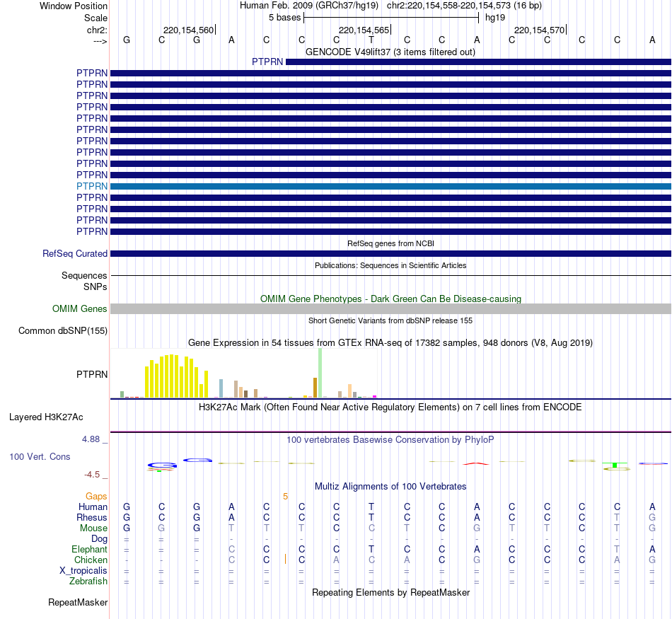
Task: Click the tall light-green bar in GTEx chart
Action: tap(320, 373)
